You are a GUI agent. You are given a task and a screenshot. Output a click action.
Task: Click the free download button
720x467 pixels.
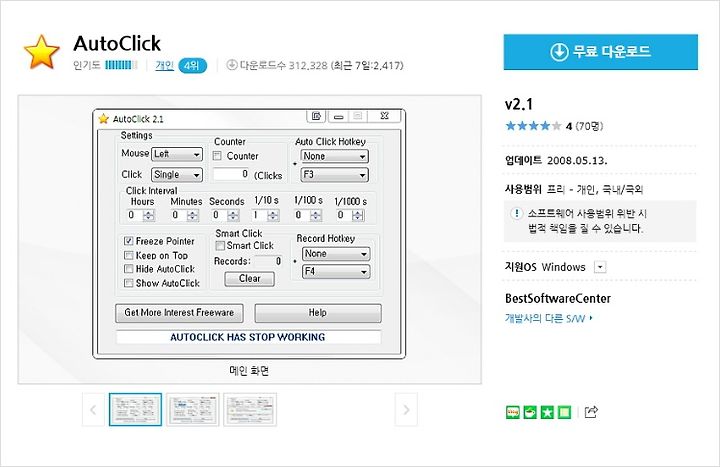(x=601, y=52)
